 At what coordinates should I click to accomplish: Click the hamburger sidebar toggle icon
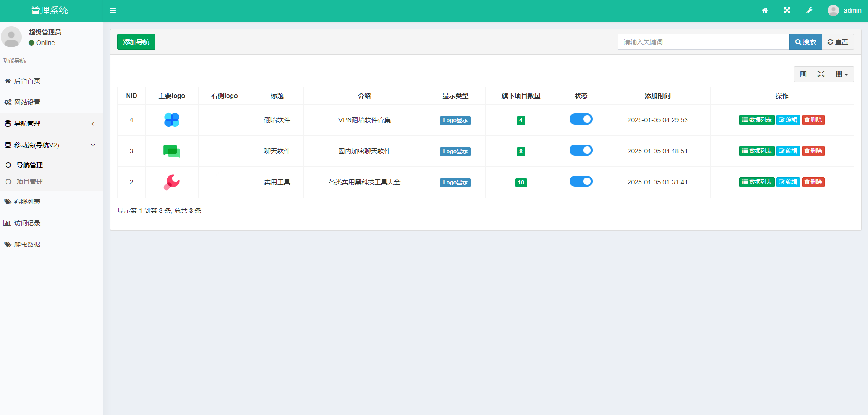pos(112,10)
